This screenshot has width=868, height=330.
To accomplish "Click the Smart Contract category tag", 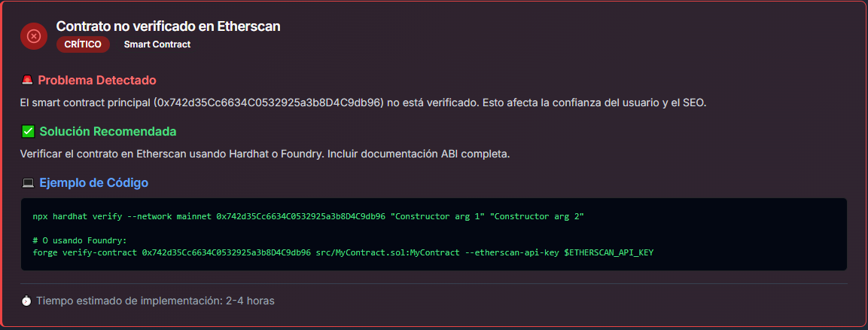I will coord(157,44).
